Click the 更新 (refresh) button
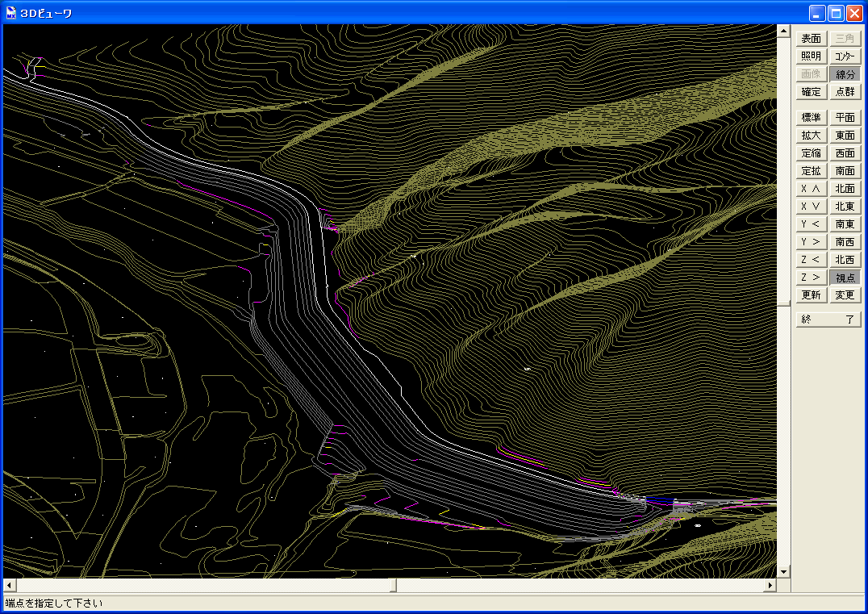This screenshot has height=614, width=868. [x=812, y=294]
